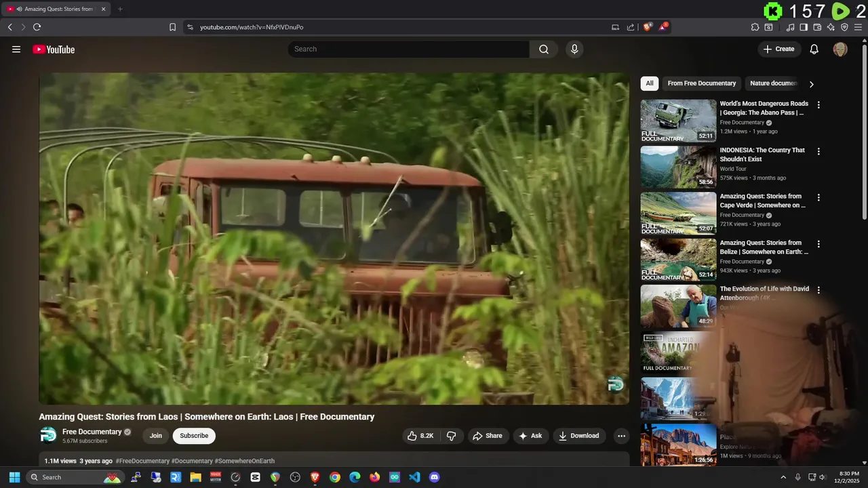Viewport: 868px width, 488px height.
Task: Dislike the video
Action: tap(452, 436)
